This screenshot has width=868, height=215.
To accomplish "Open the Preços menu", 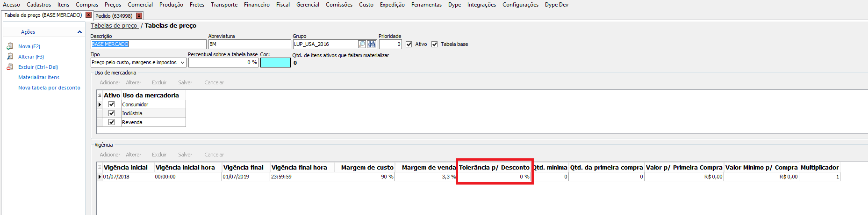I will 113,5.
